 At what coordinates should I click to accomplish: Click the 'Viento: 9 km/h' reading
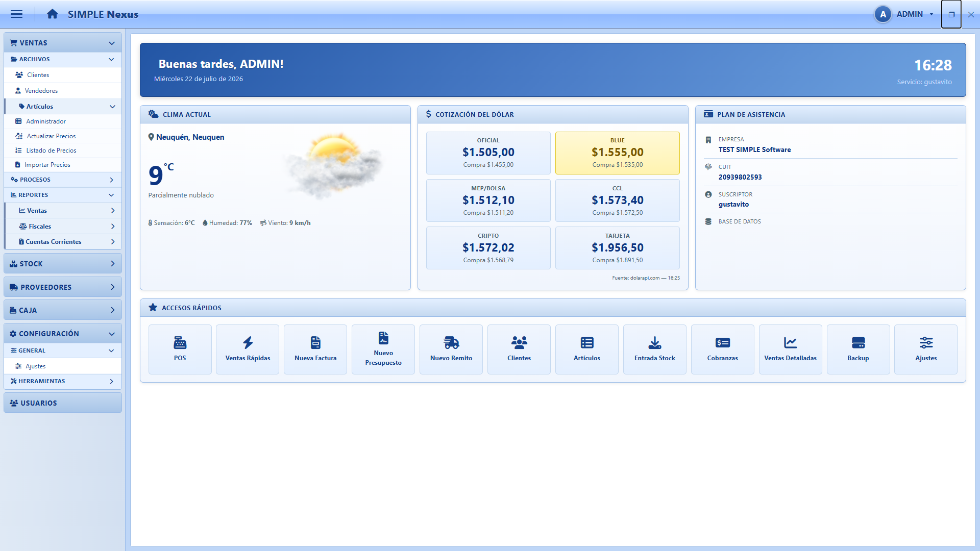[285, 223]
